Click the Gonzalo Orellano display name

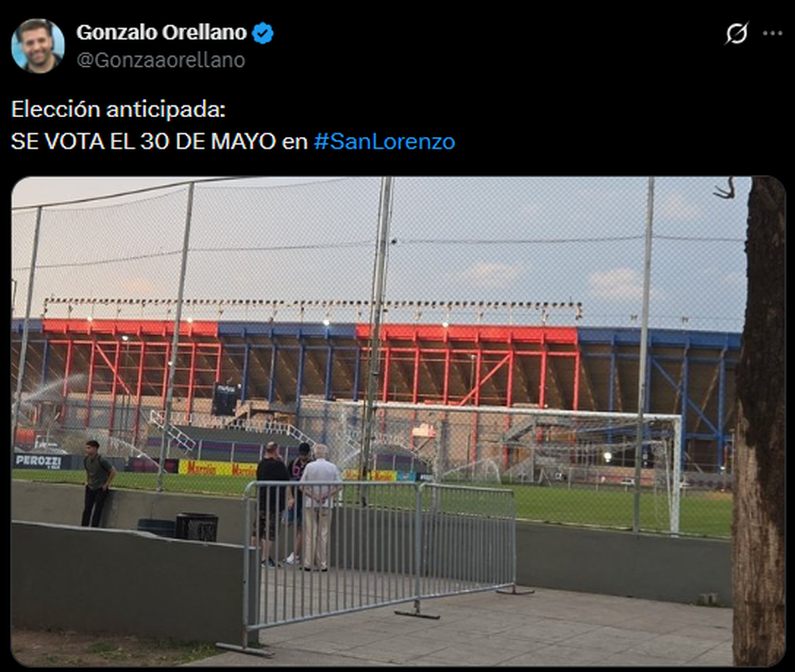click(x=162, y=32)
